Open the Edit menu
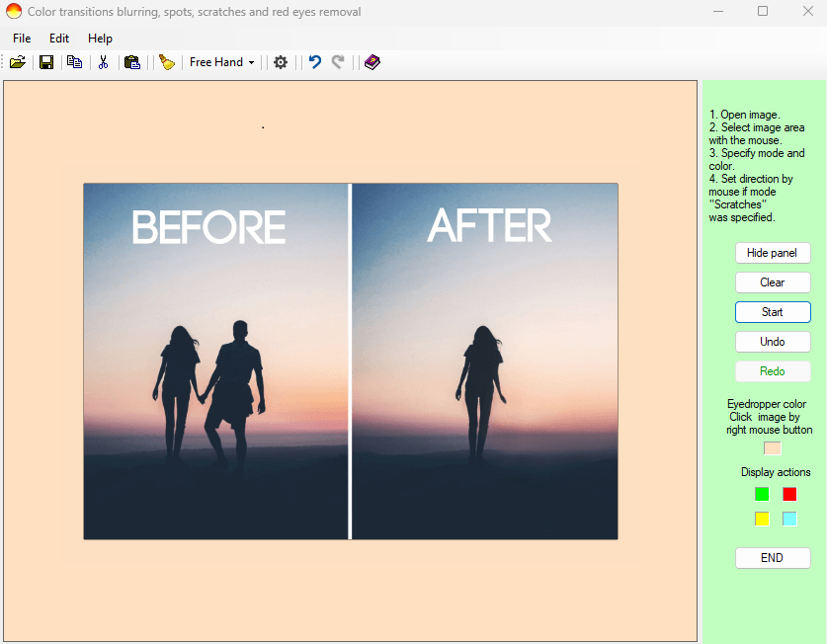 pos(59,39)
